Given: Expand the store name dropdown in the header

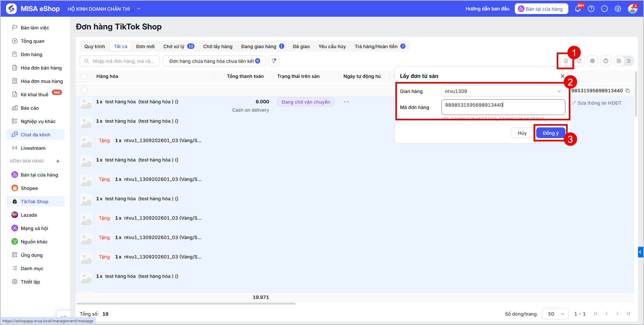Looking at the screenshot, I should (139, 9).
